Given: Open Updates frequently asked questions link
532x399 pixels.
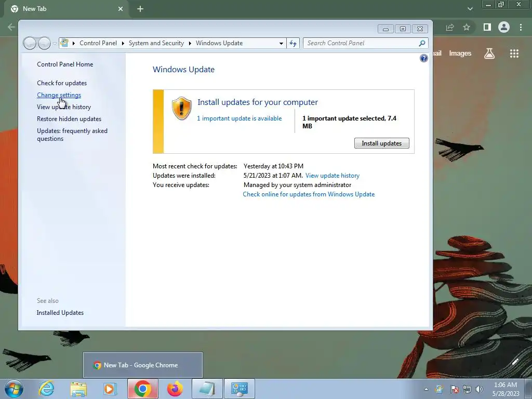Looking at the screenshot, I should click(x=72, y=135).
